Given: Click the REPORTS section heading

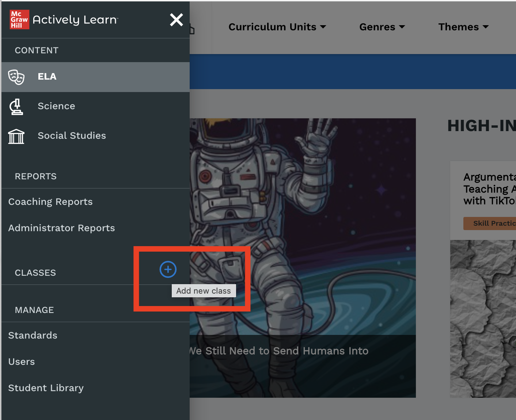Looking at the screenshot, I should coord(36,176).
